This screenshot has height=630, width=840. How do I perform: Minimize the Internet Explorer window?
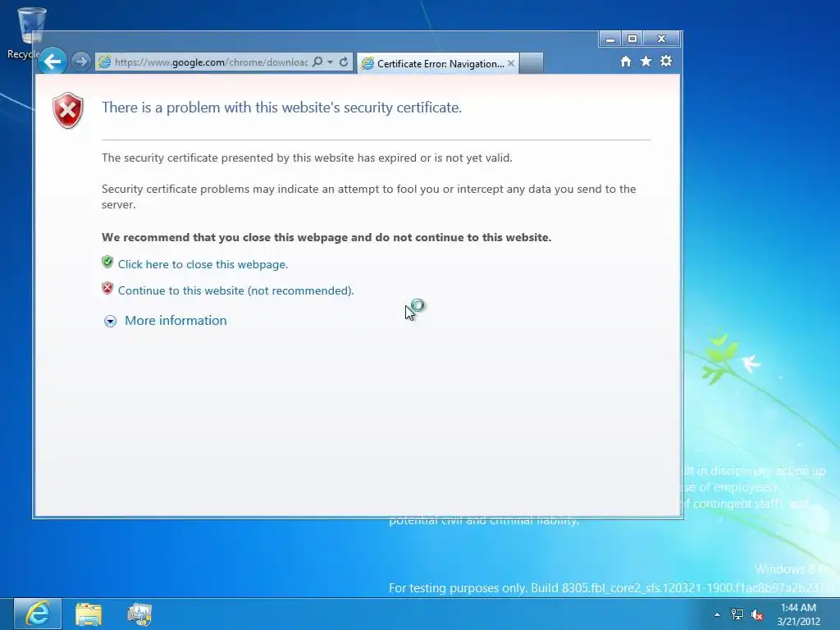pos(609,39)
